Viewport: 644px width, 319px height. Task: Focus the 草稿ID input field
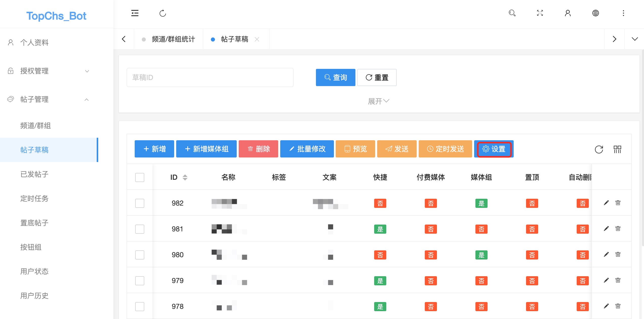pyautogui.click(x=210, y=77)
